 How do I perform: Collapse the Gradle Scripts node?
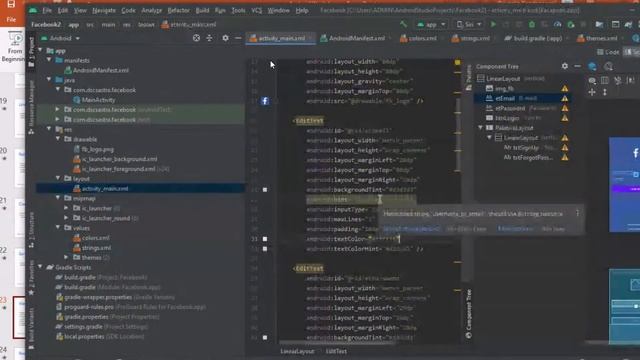click(40, 267)
